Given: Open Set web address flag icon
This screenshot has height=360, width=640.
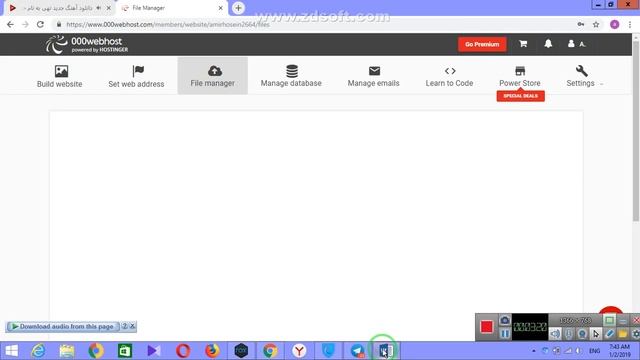Looking at the screenshot, I should 138,71.
